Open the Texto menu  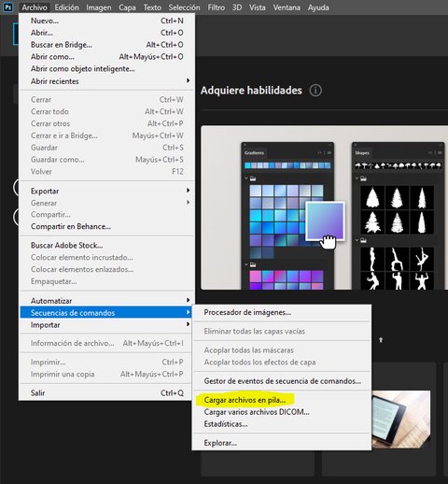tap(152, 7)
